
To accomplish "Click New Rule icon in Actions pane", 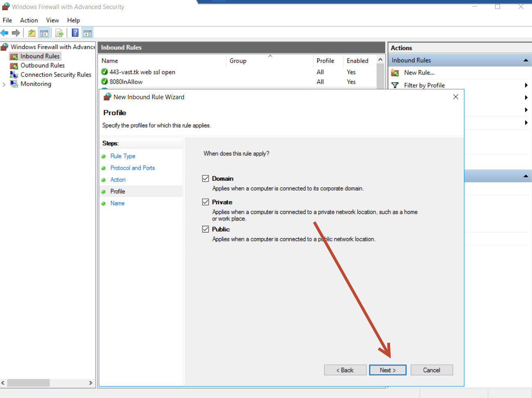I will (395, 73).
